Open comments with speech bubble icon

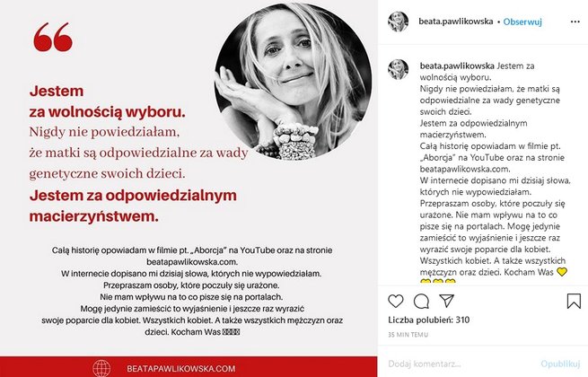tap(421, 302)
